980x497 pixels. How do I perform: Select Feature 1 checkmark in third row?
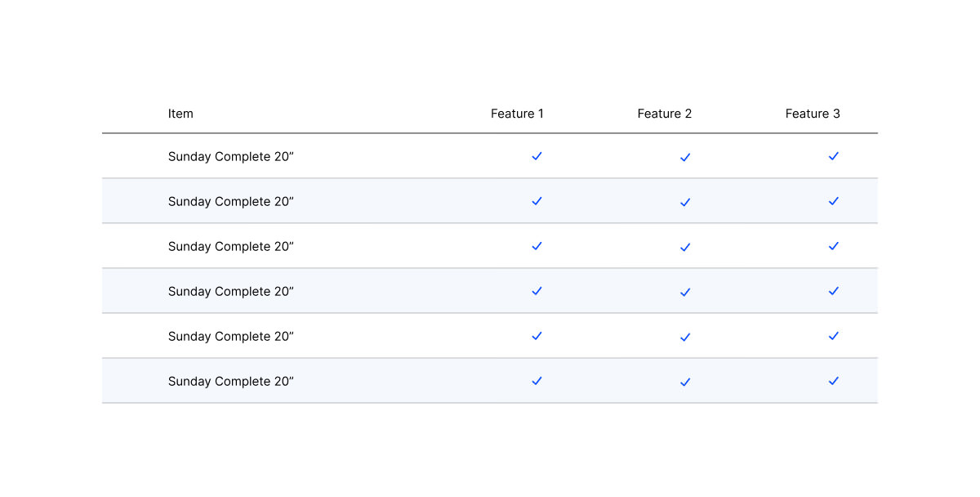pyautogui.click(x=537, y=246)
